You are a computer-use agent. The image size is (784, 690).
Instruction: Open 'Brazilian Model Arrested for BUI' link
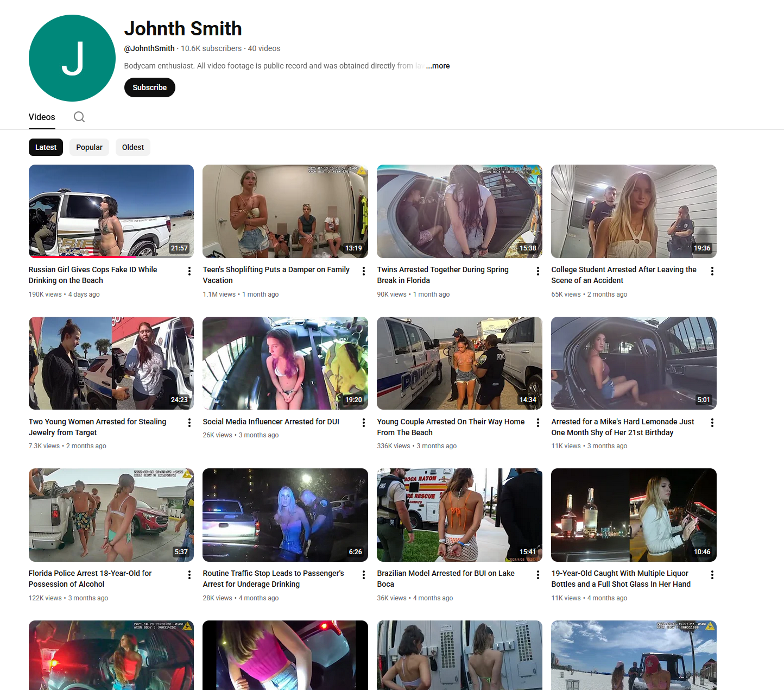point(446,579)
